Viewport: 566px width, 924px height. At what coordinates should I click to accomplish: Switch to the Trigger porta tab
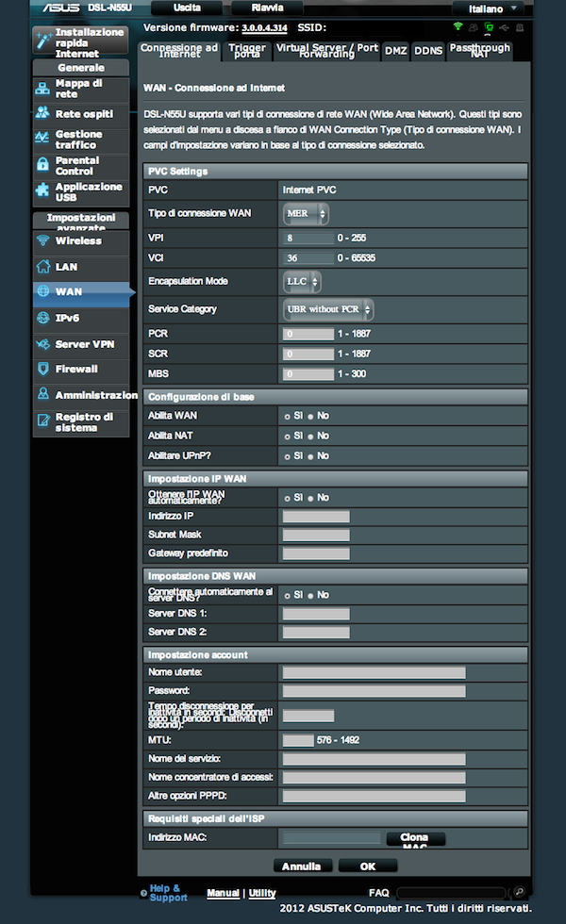pos(247,51)
